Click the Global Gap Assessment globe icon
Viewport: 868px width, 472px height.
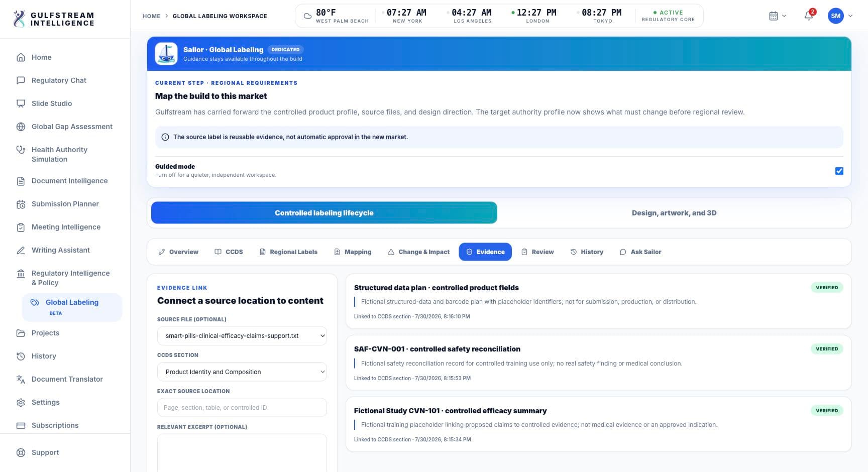pos(21,127)
